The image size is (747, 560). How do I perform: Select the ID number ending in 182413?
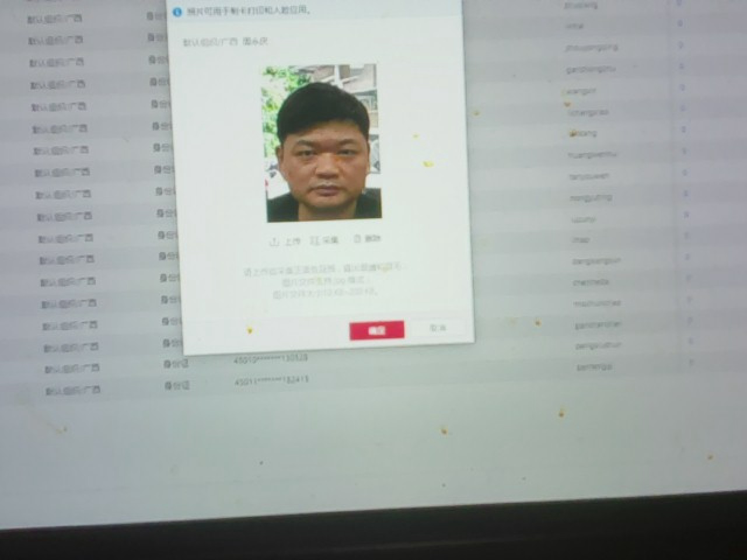pyautogui.click(x=271, y=380)
